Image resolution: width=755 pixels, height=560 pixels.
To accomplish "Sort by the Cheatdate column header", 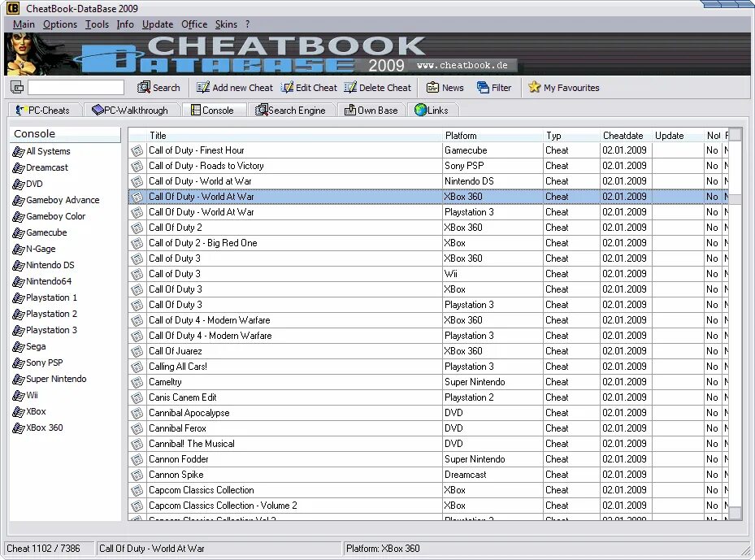I will 626,135.
